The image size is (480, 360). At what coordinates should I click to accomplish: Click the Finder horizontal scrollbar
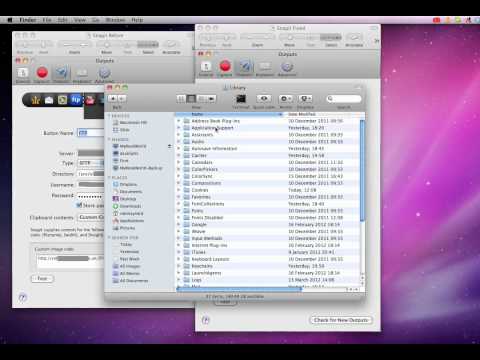coord(239,289)
